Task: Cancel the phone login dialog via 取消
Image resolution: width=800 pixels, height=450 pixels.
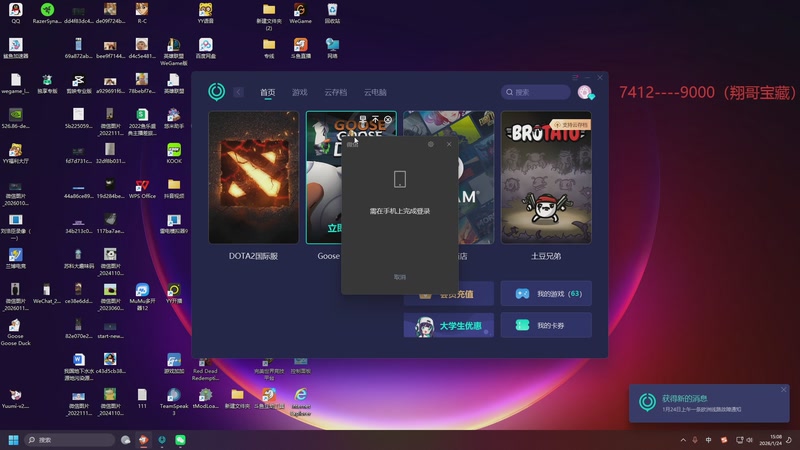Action: coord(399,277)
